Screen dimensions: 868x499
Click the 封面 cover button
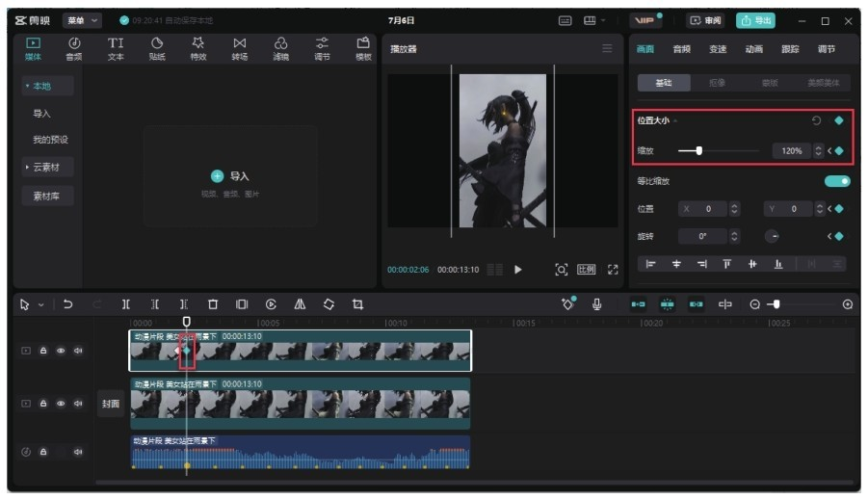tap(111, 404)
